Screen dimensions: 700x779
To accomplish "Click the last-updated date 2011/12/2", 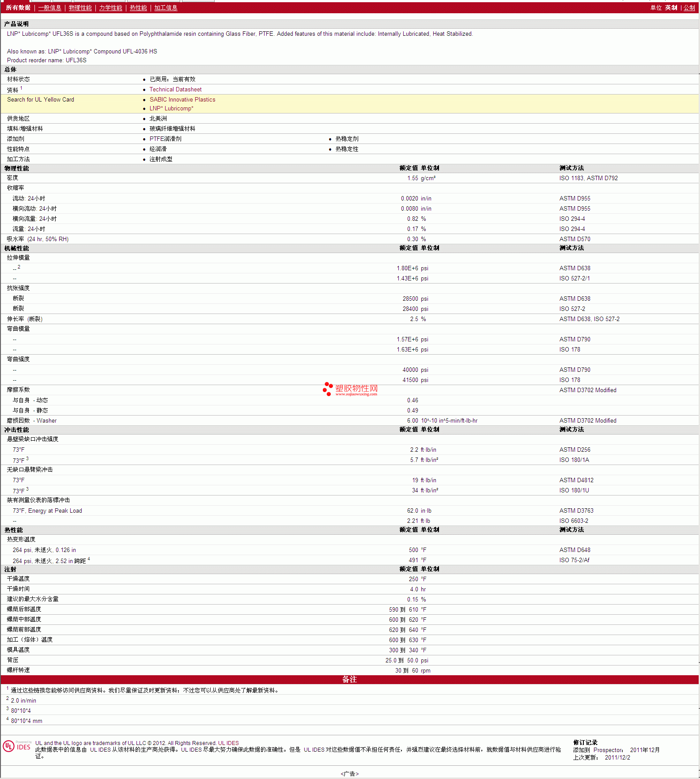I will tap(617, 758).
